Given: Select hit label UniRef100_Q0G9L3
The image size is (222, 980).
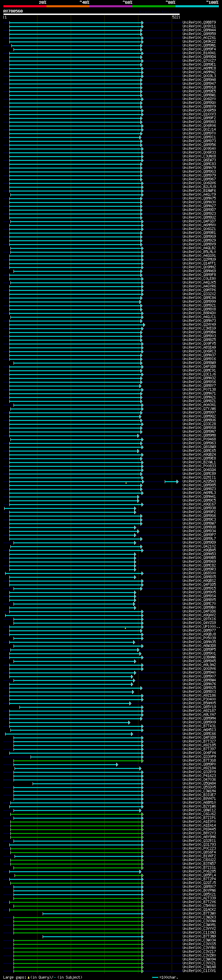Looking at the screenshot, I should [199, 76].
